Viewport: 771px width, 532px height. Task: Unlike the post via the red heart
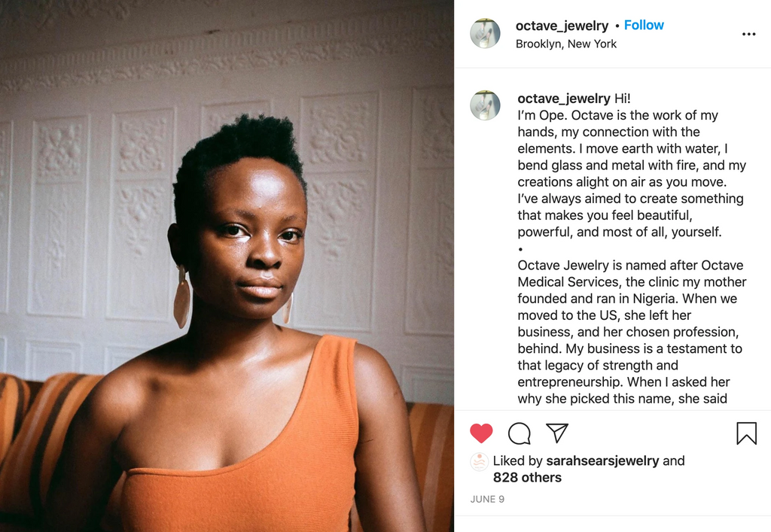(x=481, y=433)
